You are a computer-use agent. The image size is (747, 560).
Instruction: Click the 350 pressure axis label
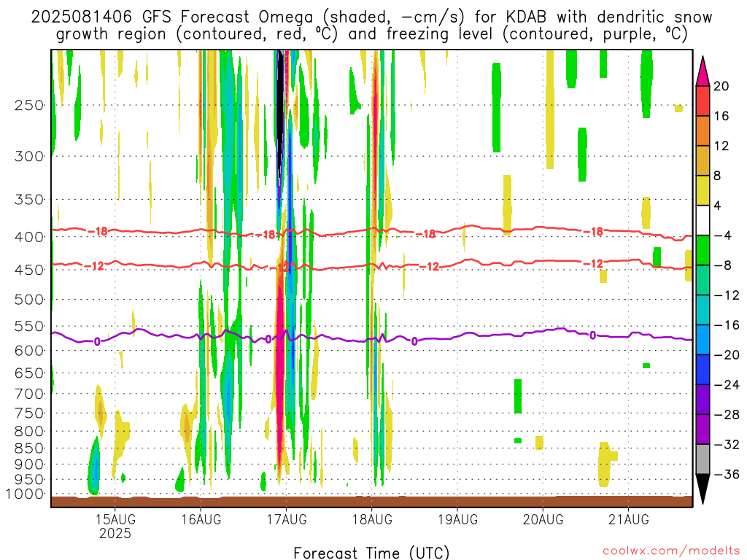click(29, 200)
